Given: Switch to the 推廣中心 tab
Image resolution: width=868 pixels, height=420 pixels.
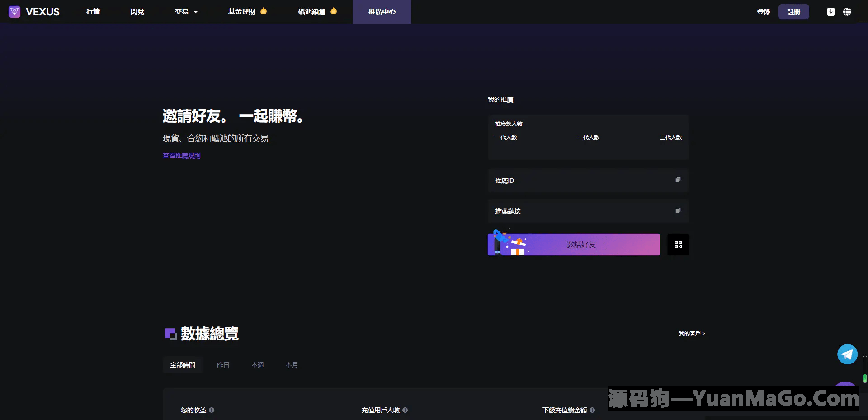Looking at the screenshot, I should tap(382, 12).
